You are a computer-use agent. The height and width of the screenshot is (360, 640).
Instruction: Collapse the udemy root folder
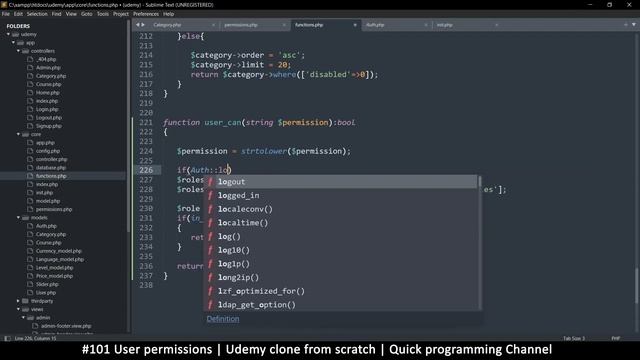9,34
